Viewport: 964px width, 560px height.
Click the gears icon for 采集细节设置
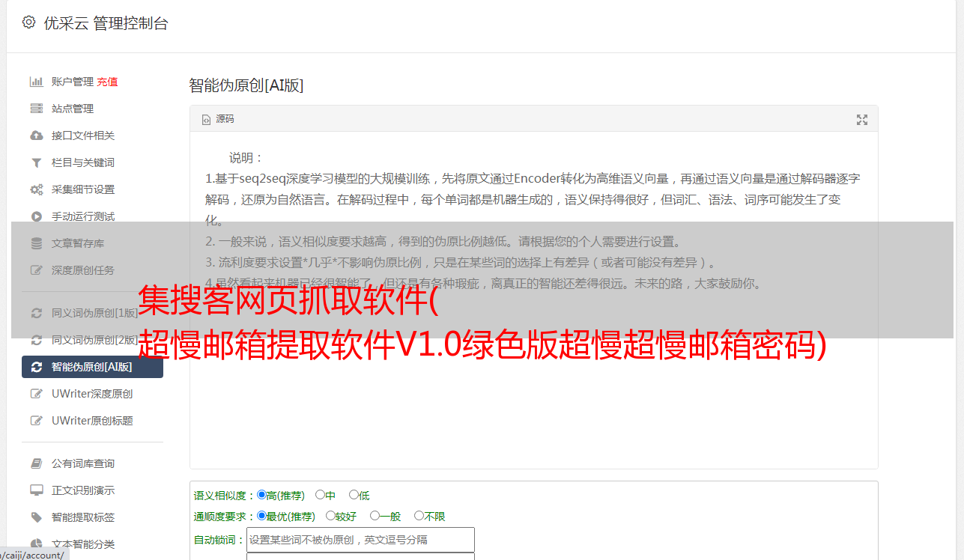pos(36,189)
